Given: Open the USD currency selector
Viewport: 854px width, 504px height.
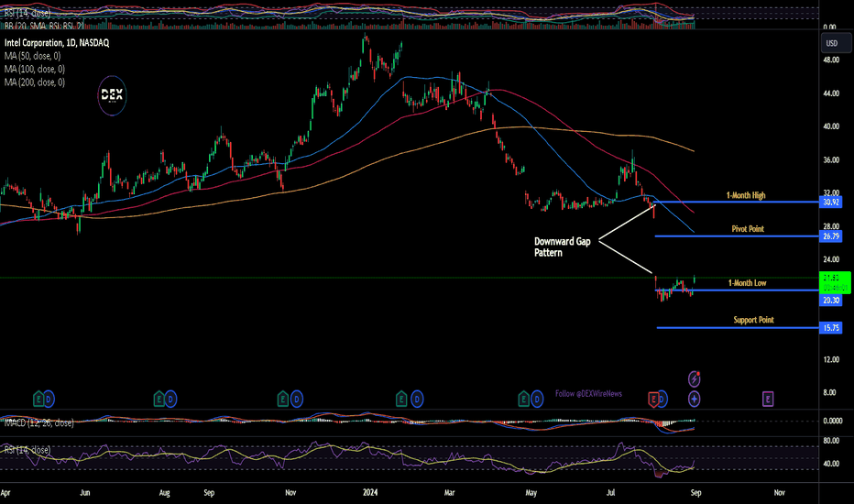Looking at the screenshot, I should point(836,43).
